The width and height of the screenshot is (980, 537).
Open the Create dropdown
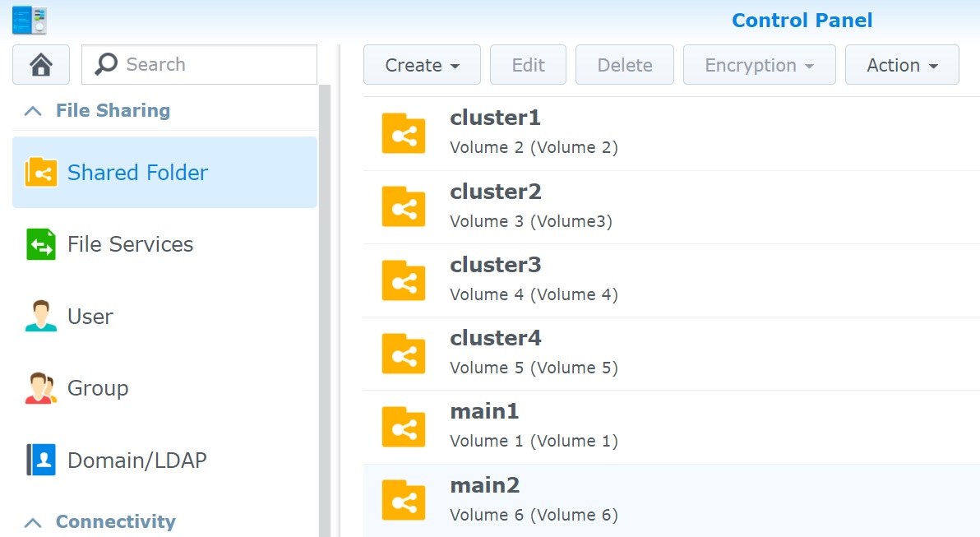point(422,65)
